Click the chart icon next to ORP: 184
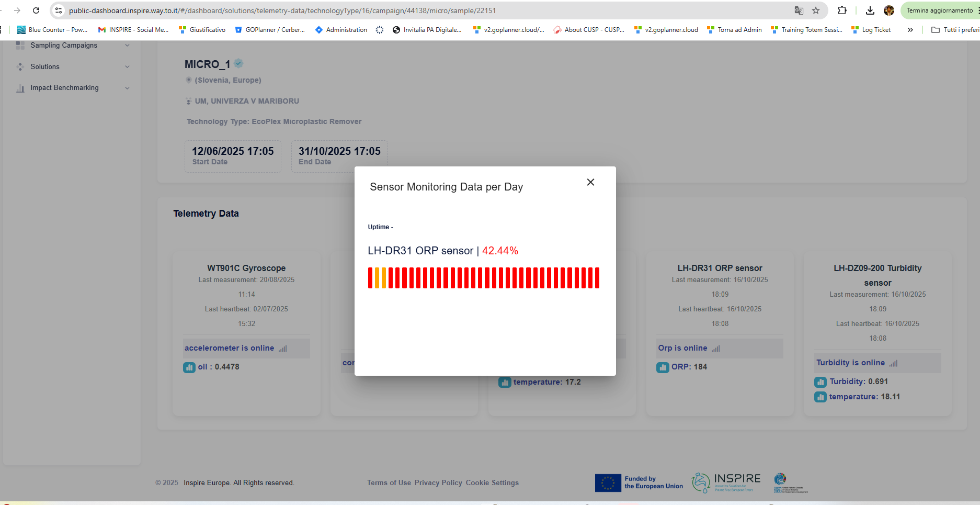 [663, 367]
